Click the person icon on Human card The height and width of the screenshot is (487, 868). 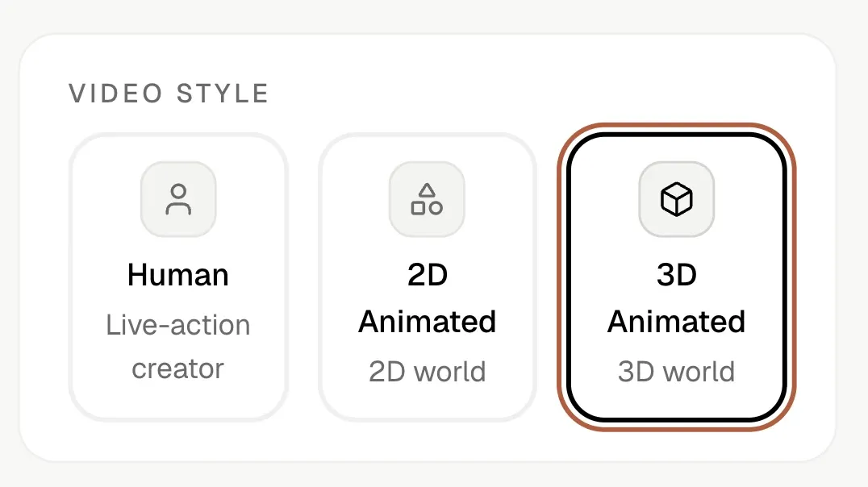[178, 199]
